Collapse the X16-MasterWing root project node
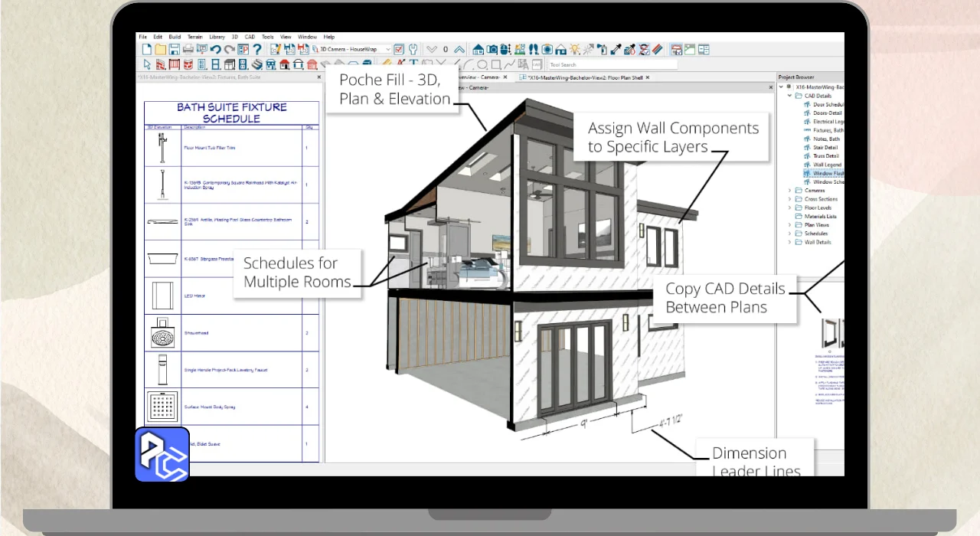Viewport: 980px width, 536px height. pyautogui.click(x=782, y=87)
